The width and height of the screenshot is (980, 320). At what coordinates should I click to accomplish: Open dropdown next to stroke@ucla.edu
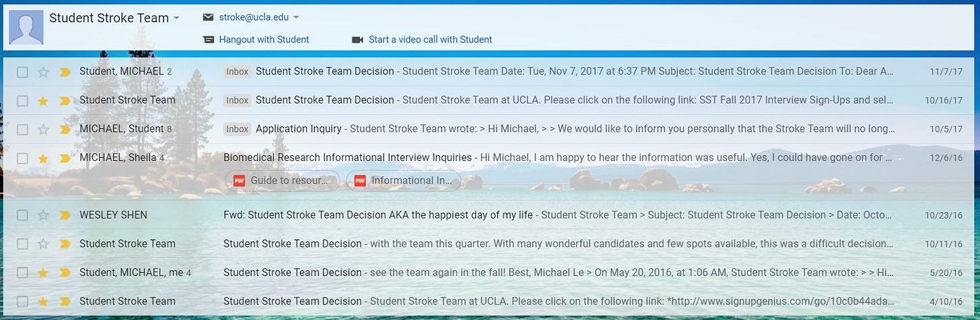(296, 17)
